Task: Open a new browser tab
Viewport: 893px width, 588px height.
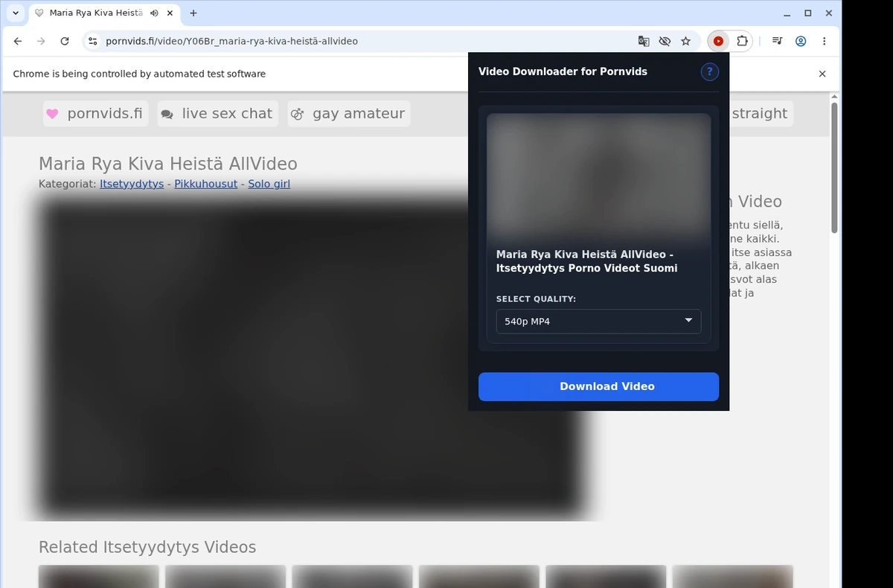Action: (193, 13)
